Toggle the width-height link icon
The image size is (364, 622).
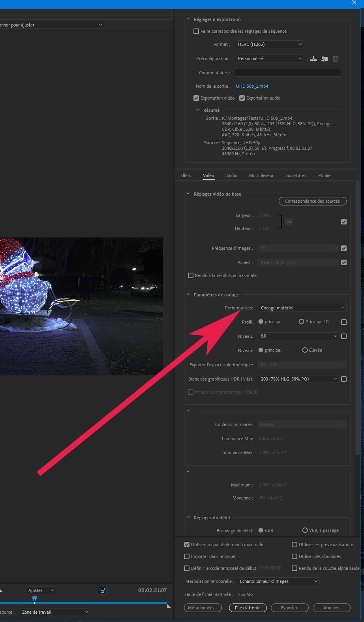point(289,222)
